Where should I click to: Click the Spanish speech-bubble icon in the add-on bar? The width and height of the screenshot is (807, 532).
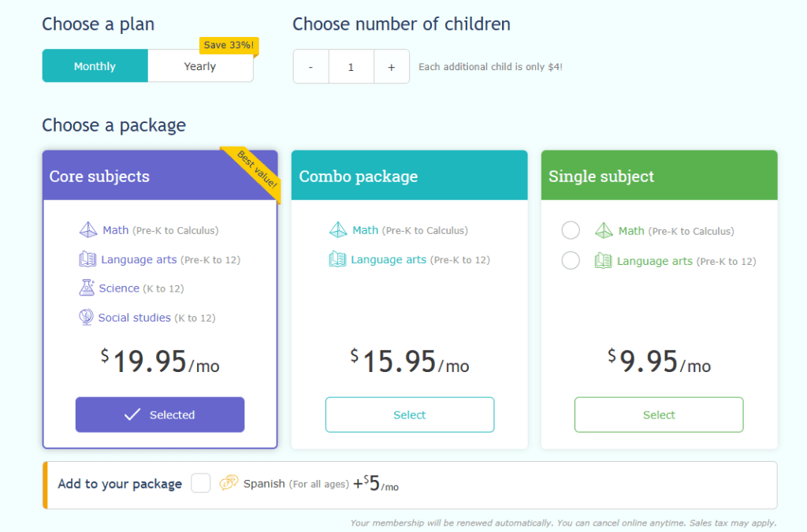pyautogui.click(x=229, y=484)
